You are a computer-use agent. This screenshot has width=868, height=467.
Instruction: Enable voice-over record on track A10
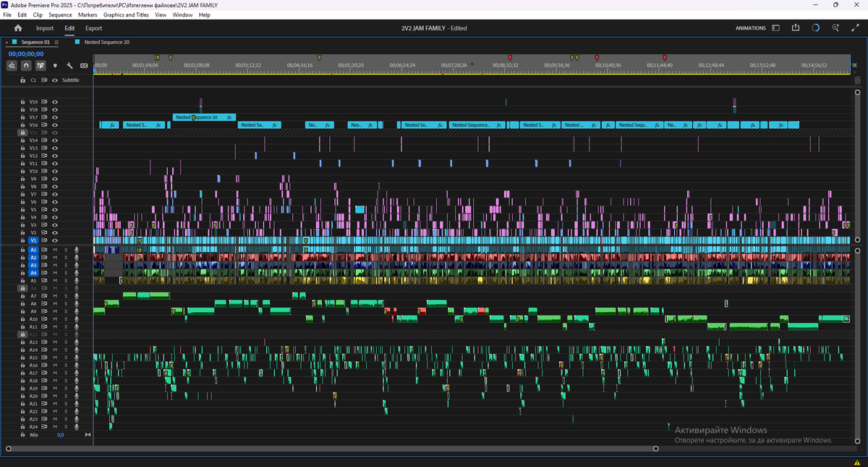(x=76, y=319)
